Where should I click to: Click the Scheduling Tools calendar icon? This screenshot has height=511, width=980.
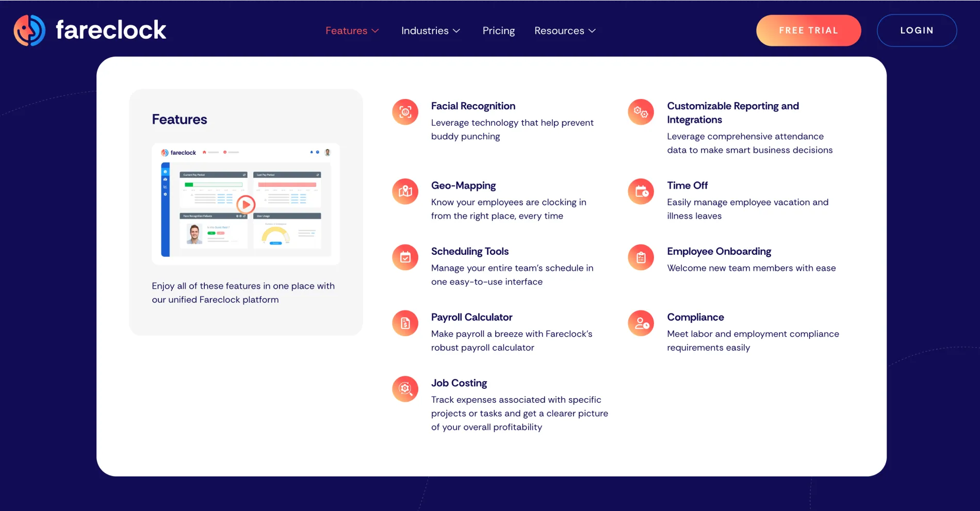pyautogui.click(x=405, y=257)
